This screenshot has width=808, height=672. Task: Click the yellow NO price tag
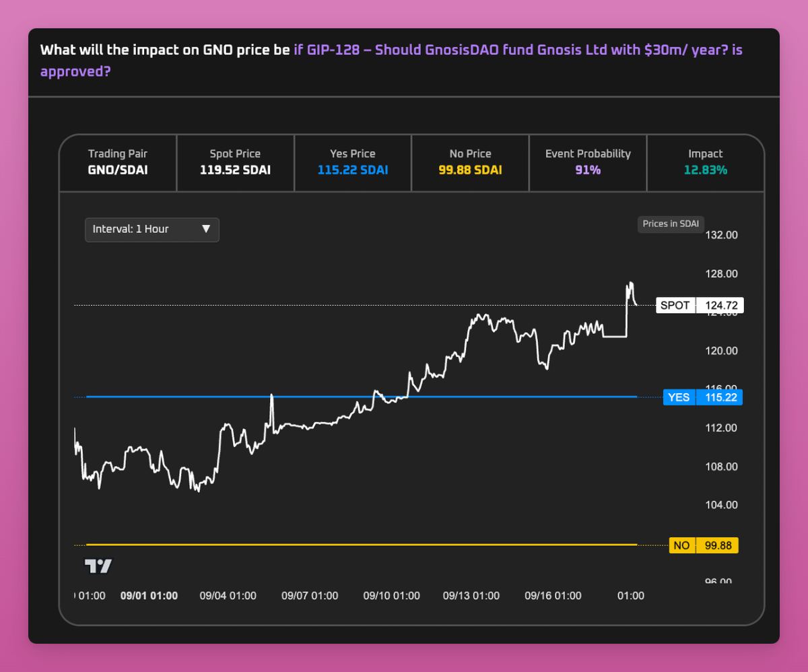coord(681,545)
